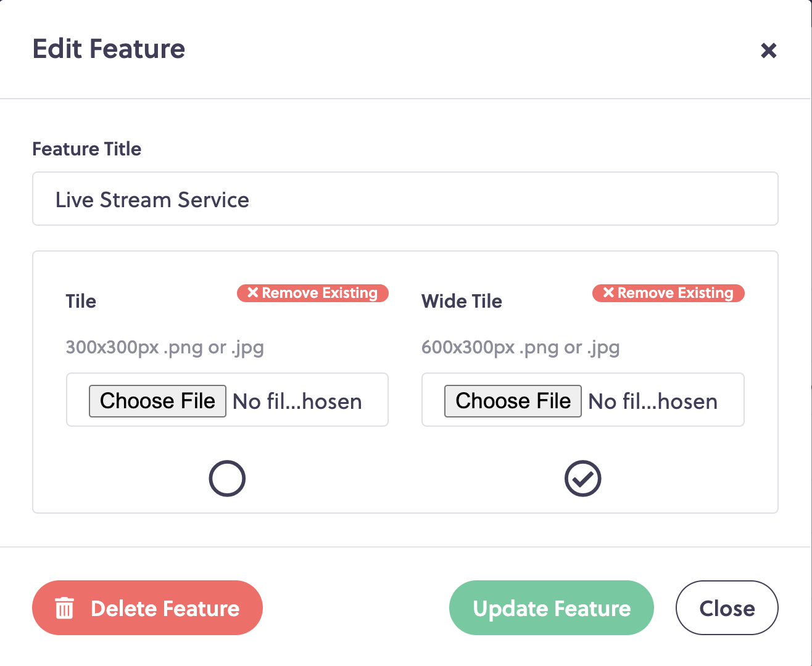This screenshot has height=666, width=812.
Task: Click the 'No fil...hosen' text under Wide Tile
Action: [x=653, y=401]
